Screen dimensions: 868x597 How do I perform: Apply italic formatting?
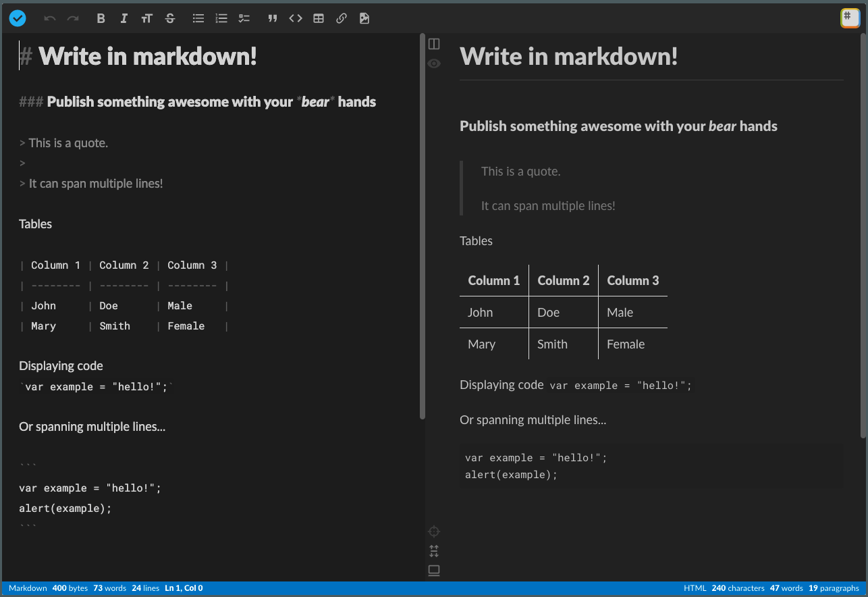click(x=124, y=18)
